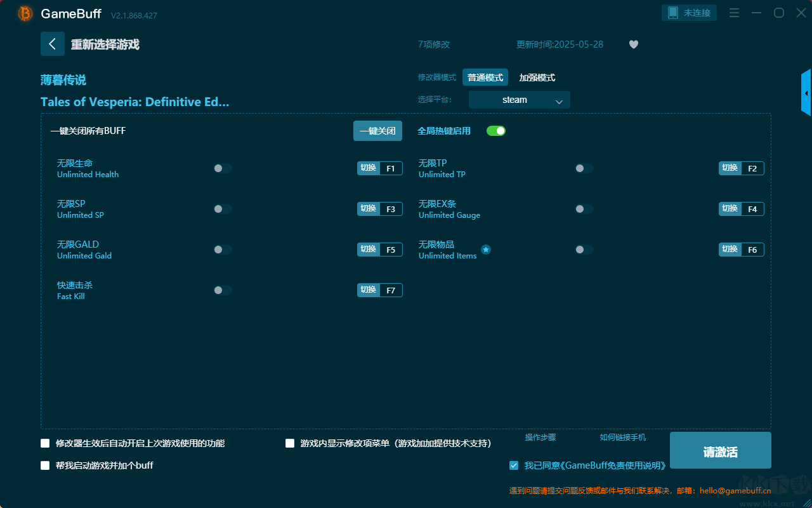The width and height of the screenshot is (812, 508).
Task: Open the 如何链接手机 link
Action: (622, 438)
